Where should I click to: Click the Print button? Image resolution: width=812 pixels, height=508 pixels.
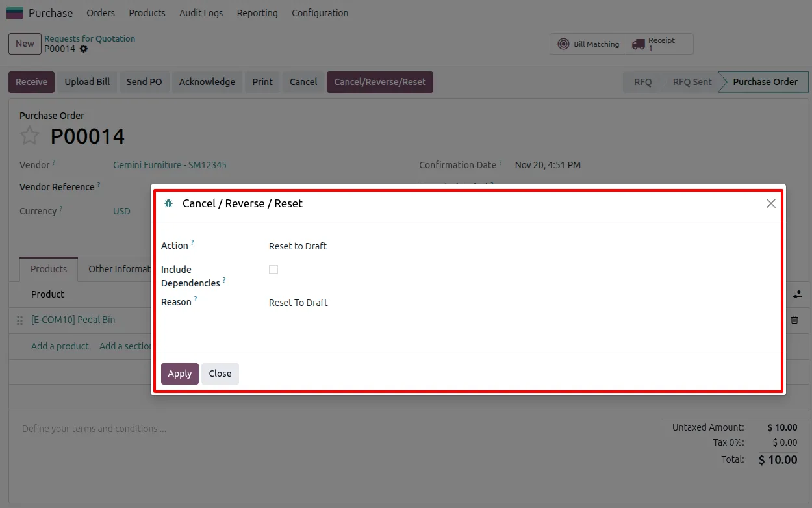pos(262,82)
